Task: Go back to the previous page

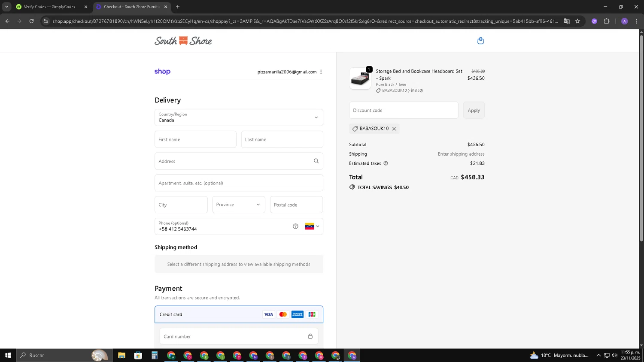Action: [x=7, y=21]
